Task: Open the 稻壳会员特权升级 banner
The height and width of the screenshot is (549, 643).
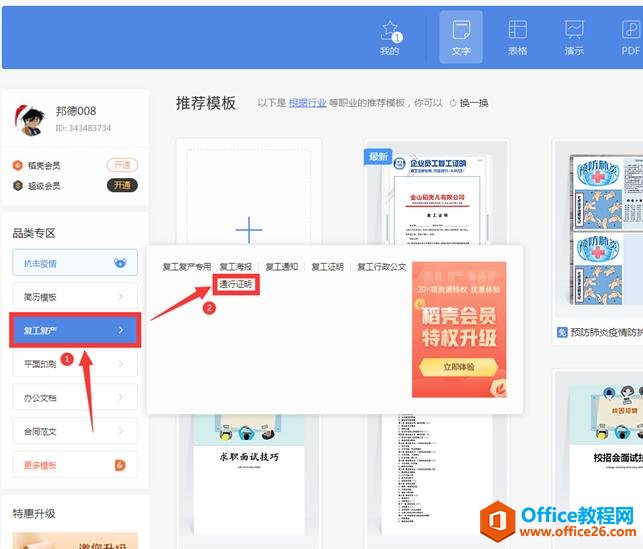Action: pyautogui.click(x=459, y=330)
